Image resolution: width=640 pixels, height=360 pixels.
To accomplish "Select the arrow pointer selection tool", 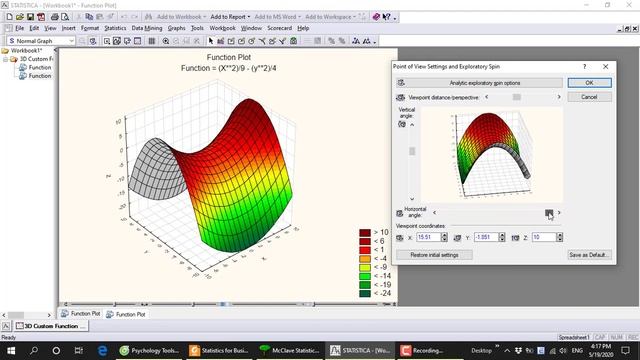I will [211, 41].
